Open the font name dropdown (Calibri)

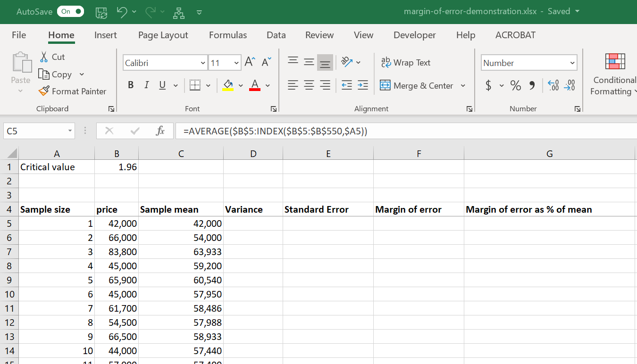(x=203, y=63)
